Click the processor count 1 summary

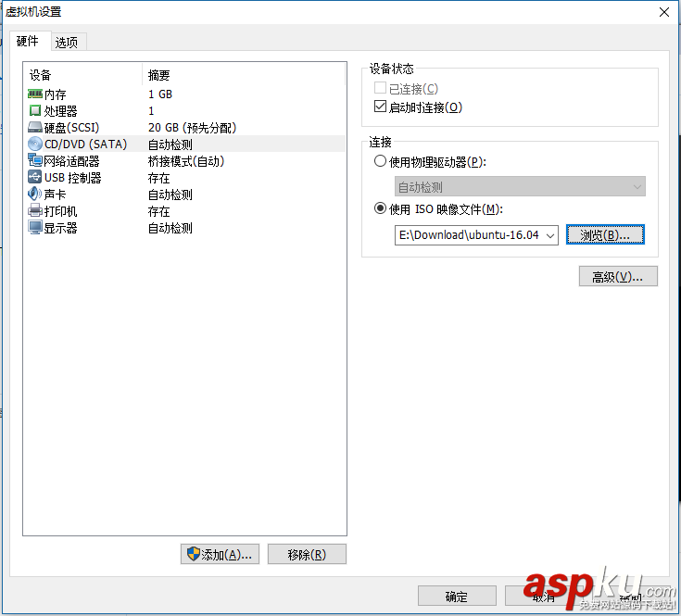coord(151,111)
